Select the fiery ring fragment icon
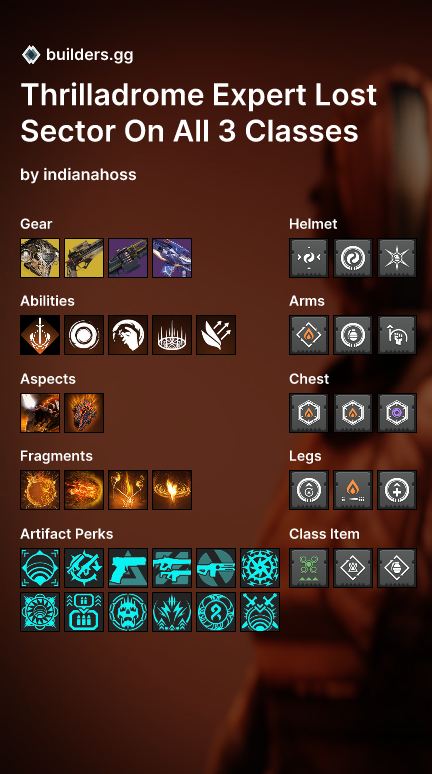The height and width of the screenshot is (774, 432). point(40,490)
